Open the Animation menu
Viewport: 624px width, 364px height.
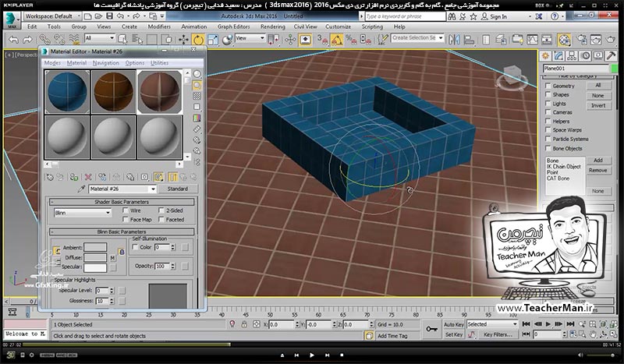pos(193,27)
